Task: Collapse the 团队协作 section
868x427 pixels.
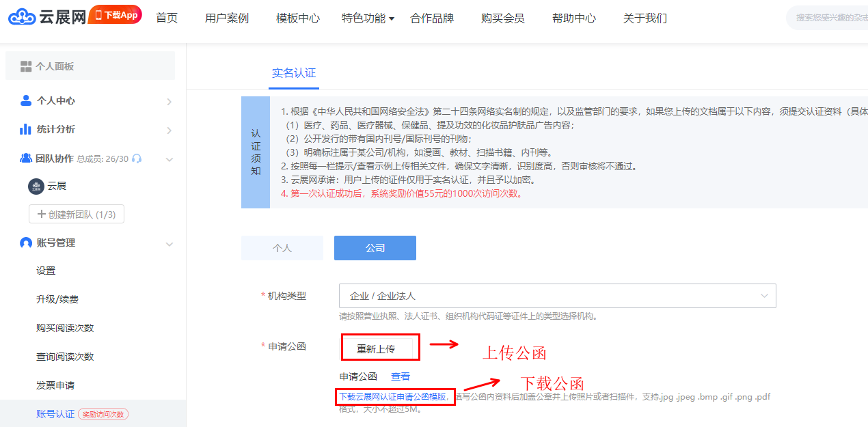Action: click(x=169, y=159)
